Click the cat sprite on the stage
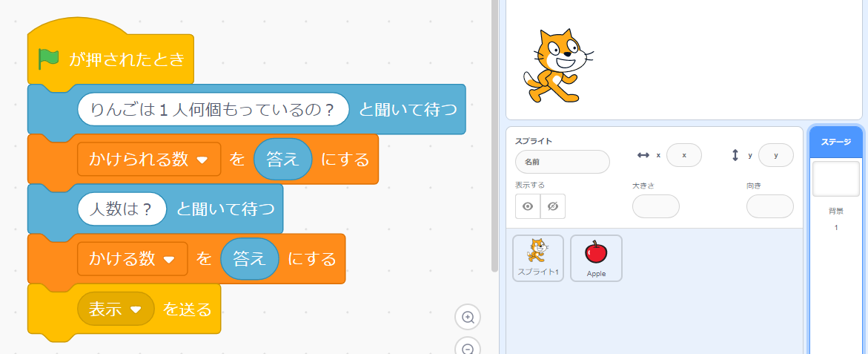This screenshot has width=868, height=354. coord(557,67)
